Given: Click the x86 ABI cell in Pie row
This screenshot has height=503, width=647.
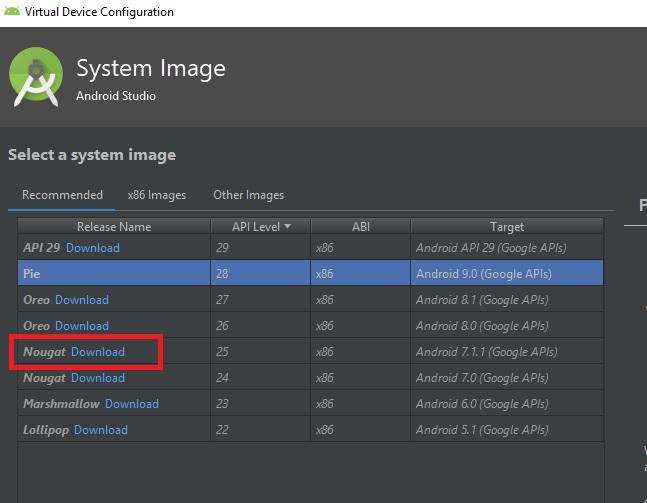Looking at the screenshot, I should [361, 273].
